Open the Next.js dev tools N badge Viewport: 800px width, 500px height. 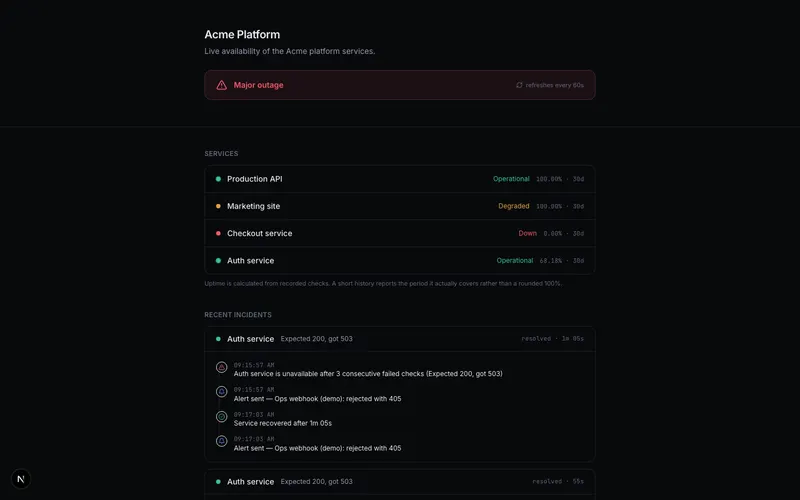[21, 479]
